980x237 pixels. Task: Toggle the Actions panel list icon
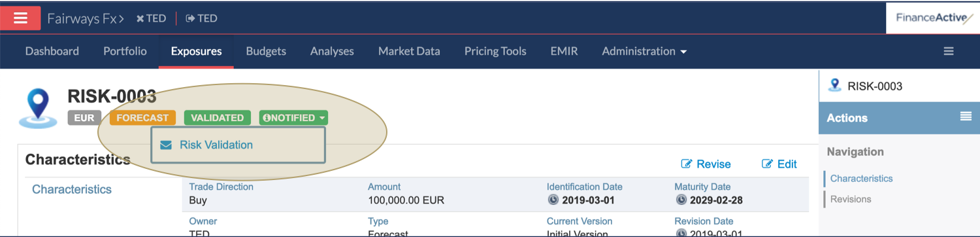[x=966, y=117]
